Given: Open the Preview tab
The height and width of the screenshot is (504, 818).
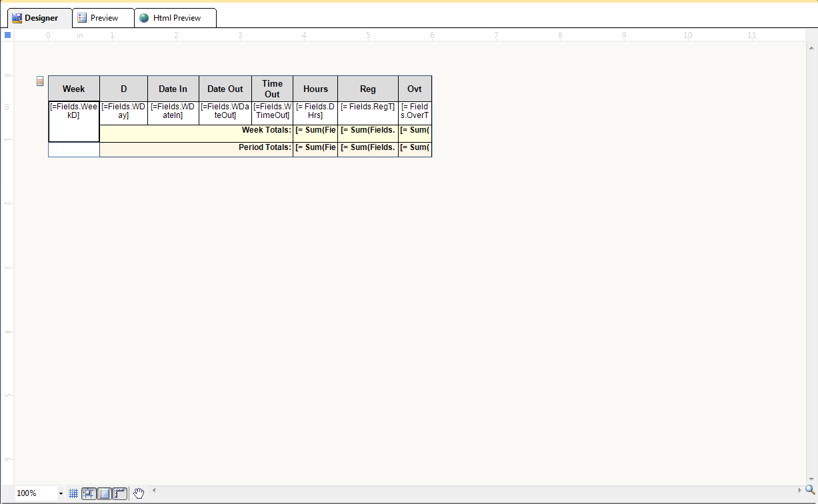Looking at the screenshot, I should pos(103,18).
